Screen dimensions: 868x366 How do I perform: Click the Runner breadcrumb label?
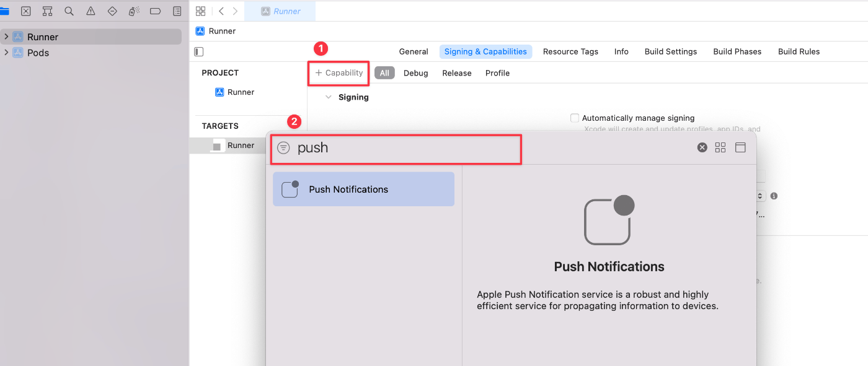[222, 31]
